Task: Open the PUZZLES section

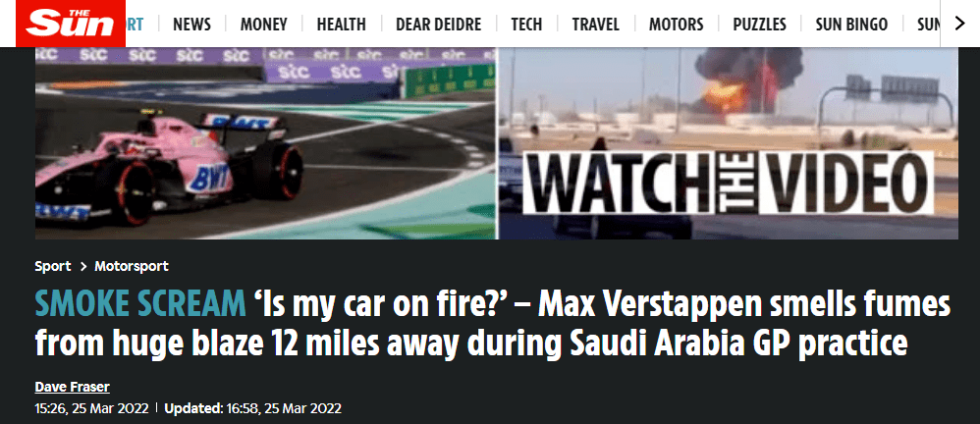Action: coord(759,25)
